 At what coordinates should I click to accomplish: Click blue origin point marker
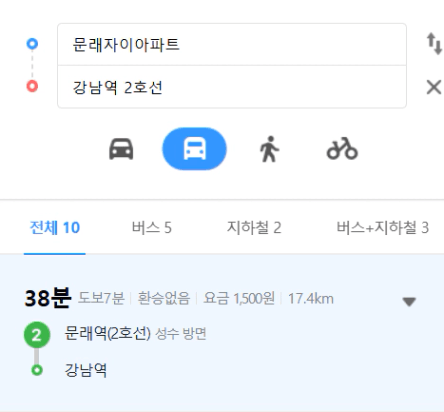point(32,44)
